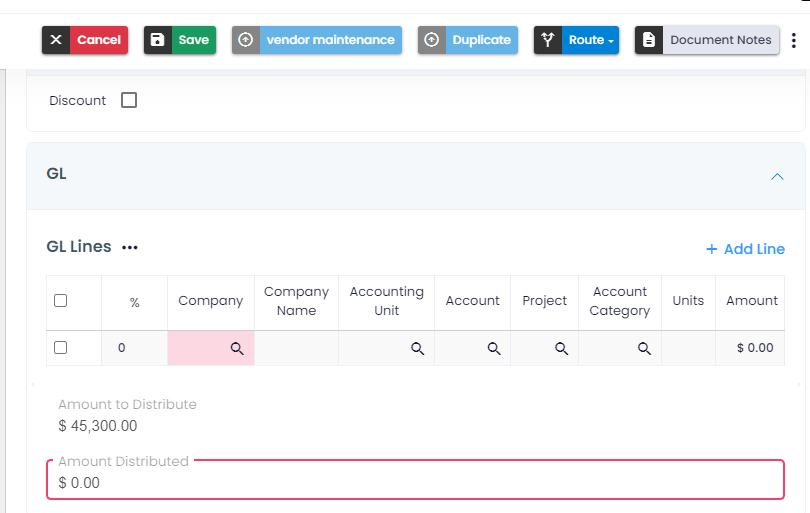Click the red Cancel button
The height and width of the screenshot is (513, 810).
click(x=83, y=40)
